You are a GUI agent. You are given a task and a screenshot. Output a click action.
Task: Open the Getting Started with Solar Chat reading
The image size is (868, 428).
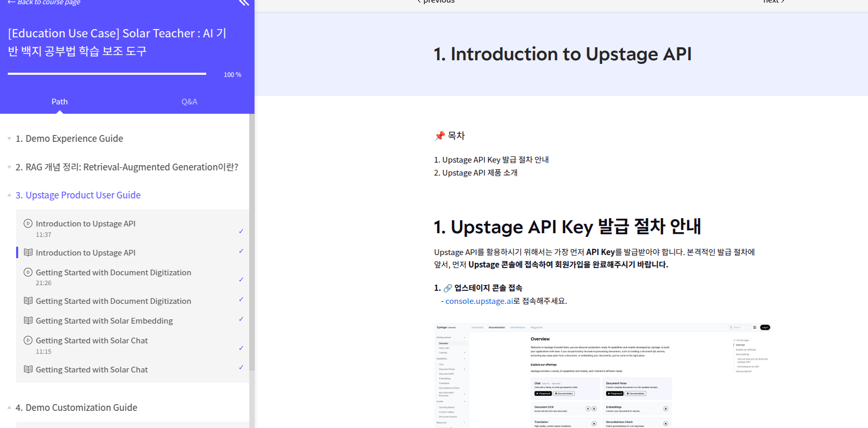pyautogui.click(x=91, y=370)
